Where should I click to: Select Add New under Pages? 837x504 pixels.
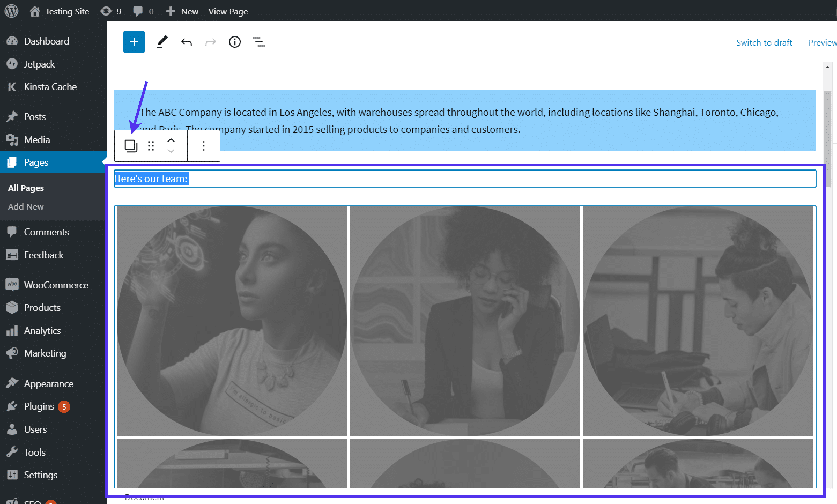[26, 207]
